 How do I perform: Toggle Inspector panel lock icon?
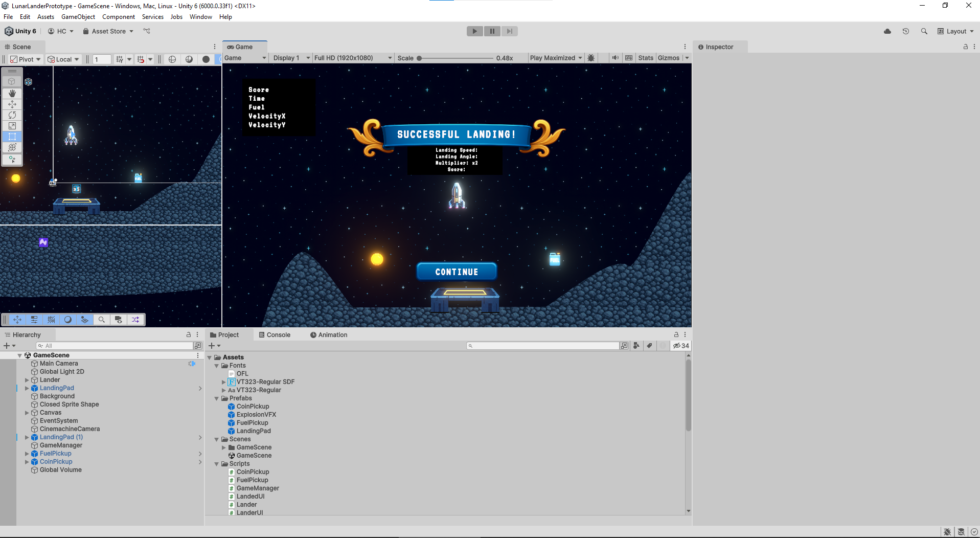click(x=966, y=47)
